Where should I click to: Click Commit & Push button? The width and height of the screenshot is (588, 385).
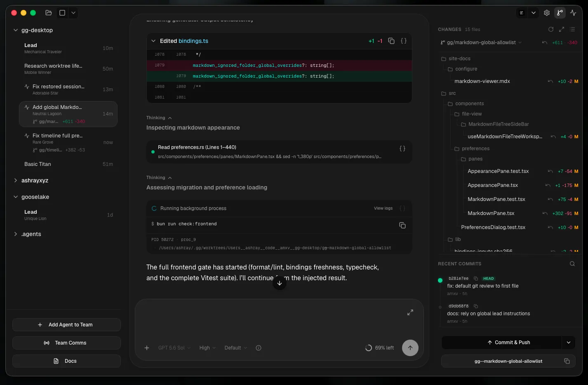point(501,342)
